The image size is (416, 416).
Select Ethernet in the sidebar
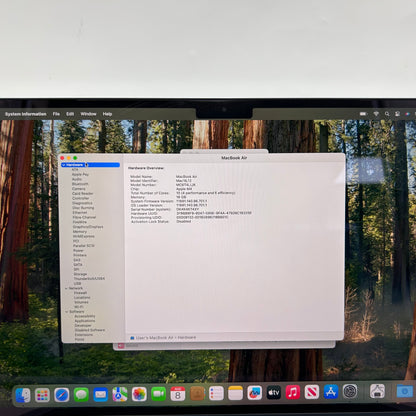point(80,212)
